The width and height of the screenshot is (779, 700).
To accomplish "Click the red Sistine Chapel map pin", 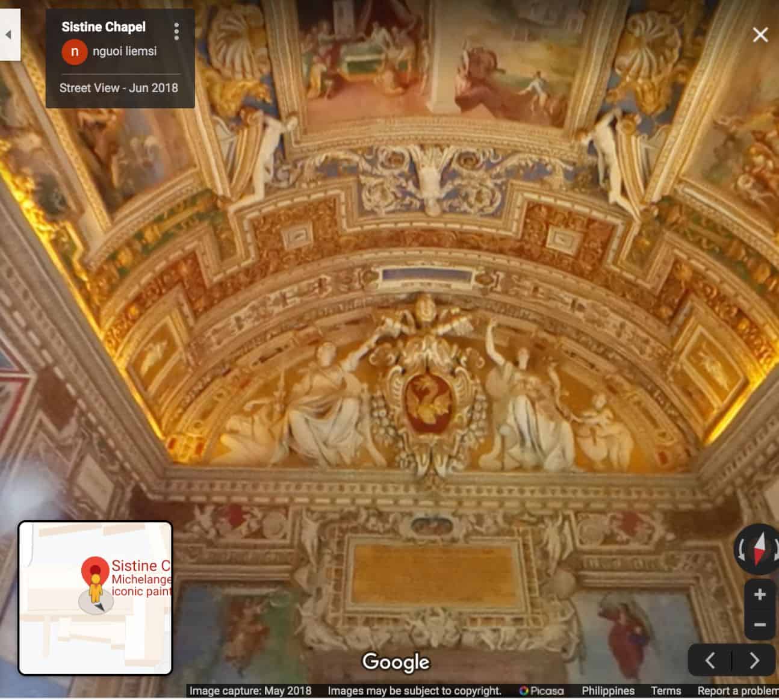I will pyautogui.click(x=95, y=569).
